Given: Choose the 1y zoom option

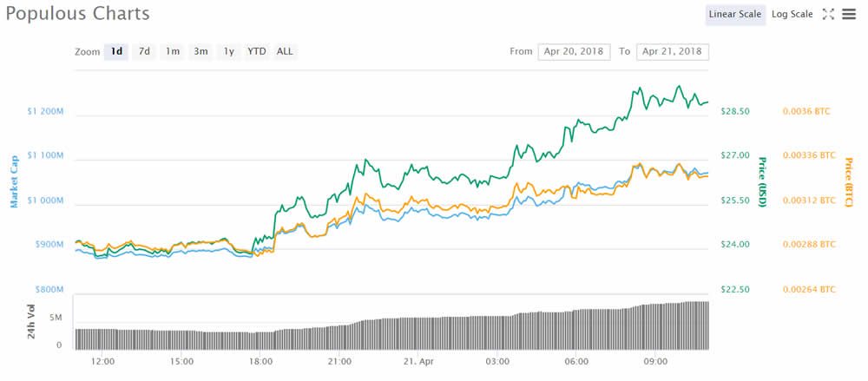Looking at the screenshot, I should [x=228, y=51].
